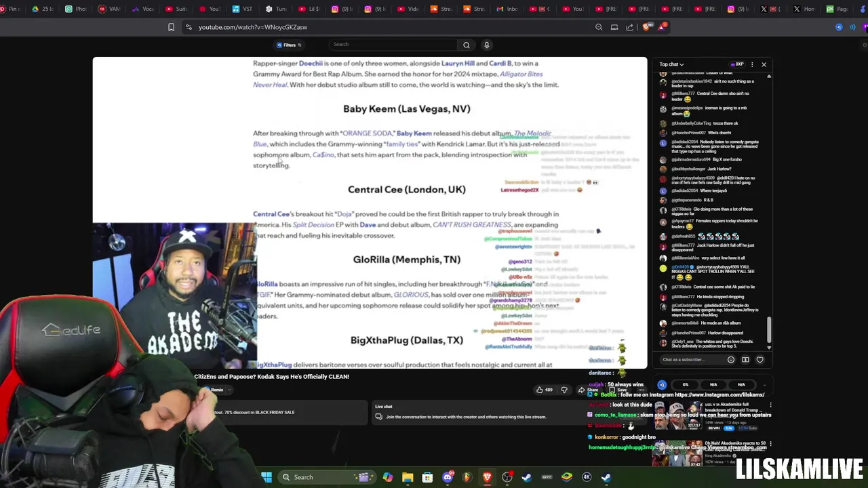The width and height of the screenshot is (868, 488).
Task: Open File Explorer on the taskbar
Action: [408, 477]
